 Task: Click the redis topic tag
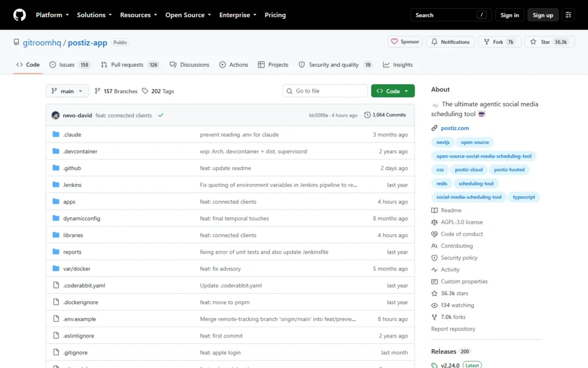[442, 183]
